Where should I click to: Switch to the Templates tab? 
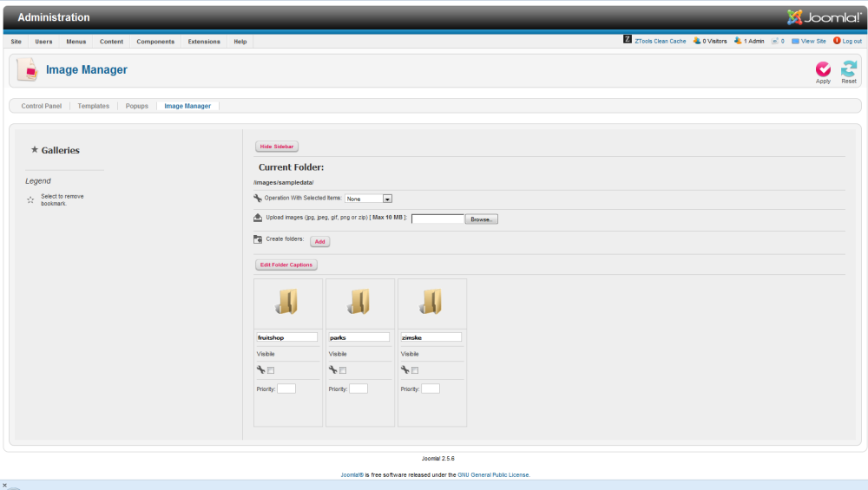pyautogui.click(x=94, y=106)
